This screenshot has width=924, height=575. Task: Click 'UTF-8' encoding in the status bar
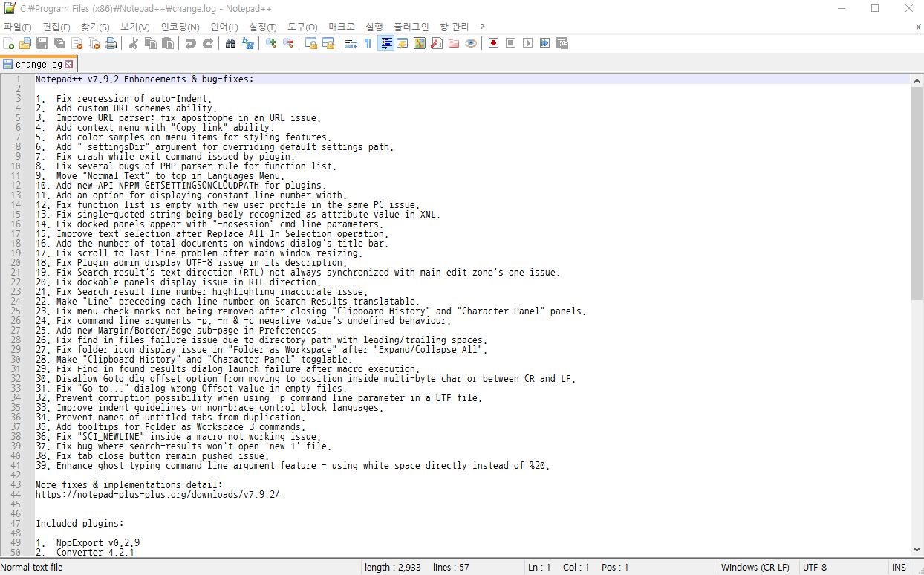pyautogui.click(x=815, y=568)
